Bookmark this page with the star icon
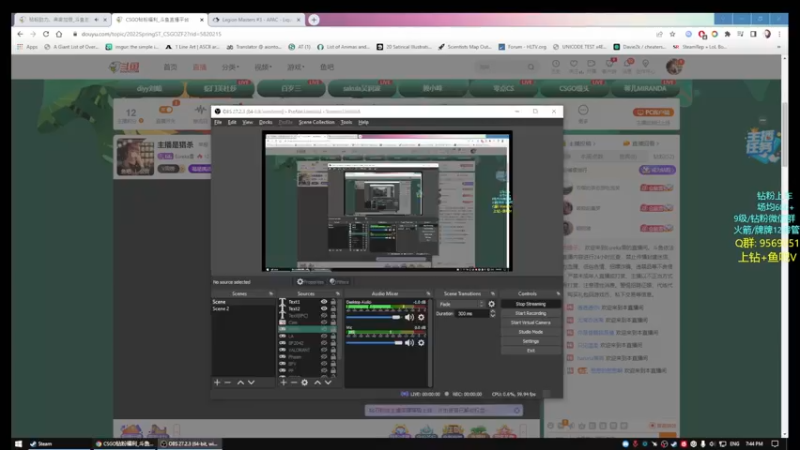This screenshot has height=450, width=800. pyautogui.click(x=672, y=34)
